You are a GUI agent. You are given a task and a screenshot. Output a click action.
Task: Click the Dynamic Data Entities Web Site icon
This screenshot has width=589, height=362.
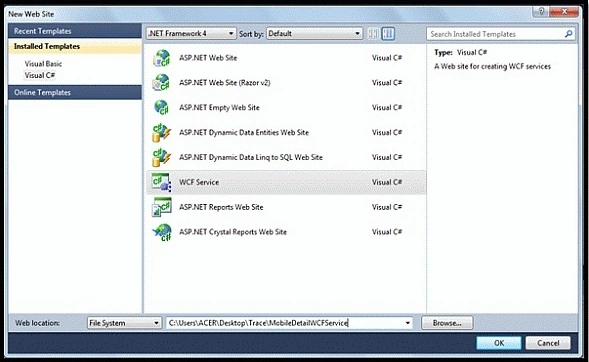162,133
